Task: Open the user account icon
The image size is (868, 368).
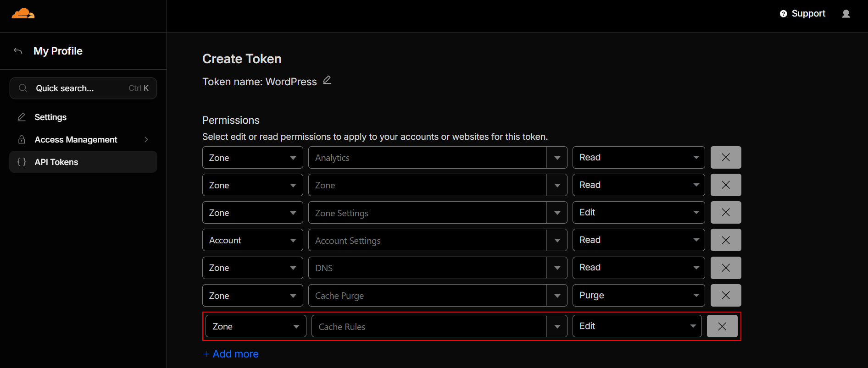Action: click(846, 14)
